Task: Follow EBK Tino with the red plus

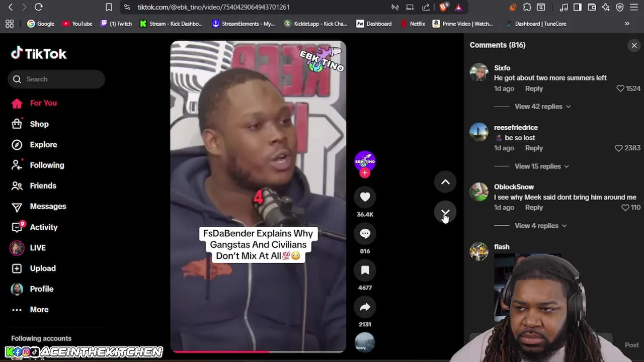Action: point(365,173)
